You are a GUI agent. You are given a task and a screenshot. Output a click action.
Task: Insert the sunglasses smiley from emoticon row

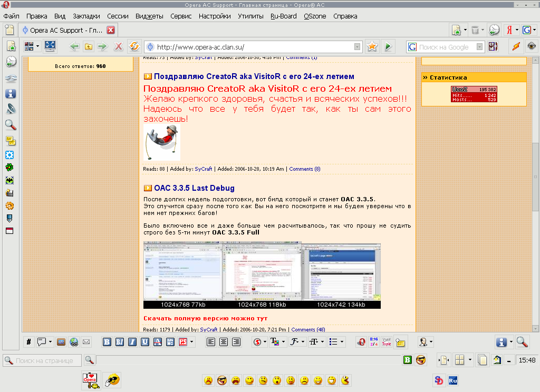[x=222, y=380]
